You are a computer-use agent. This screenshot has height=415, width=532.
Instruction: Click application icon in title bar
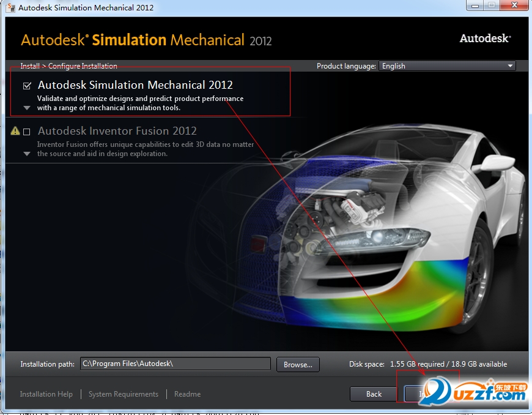(x=10, y=7)
